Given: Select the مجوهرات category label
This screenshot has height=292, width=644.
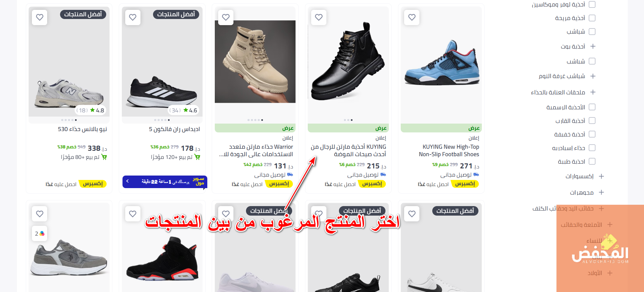Looking at the screenshot, I should coord(582,193).
